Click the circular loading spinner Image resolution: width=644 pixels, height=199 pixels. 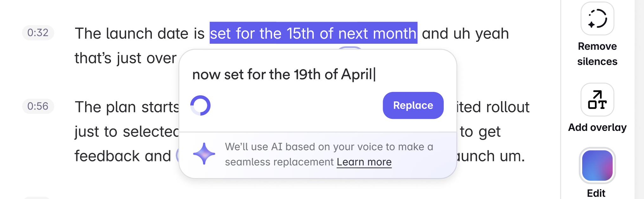pyautogui.click(x=201, y=105)
